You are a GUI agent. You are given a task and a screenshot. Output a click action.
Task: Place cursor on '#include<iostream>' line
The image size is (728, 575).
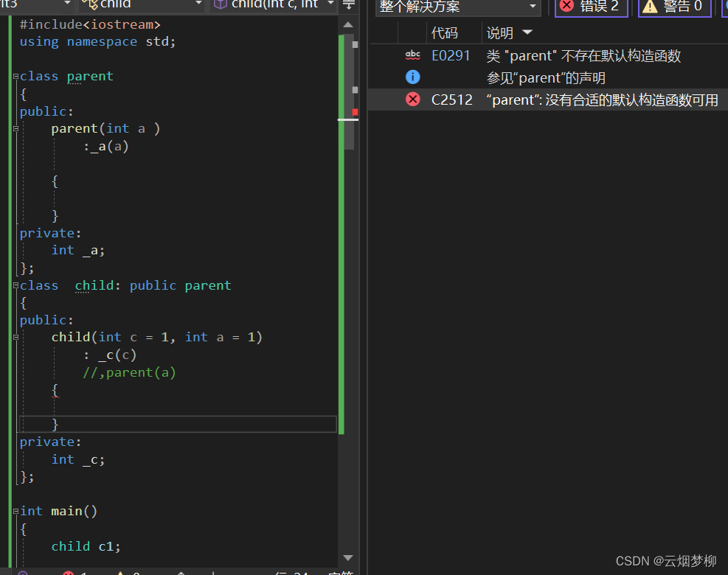click(x=89, y=24)
